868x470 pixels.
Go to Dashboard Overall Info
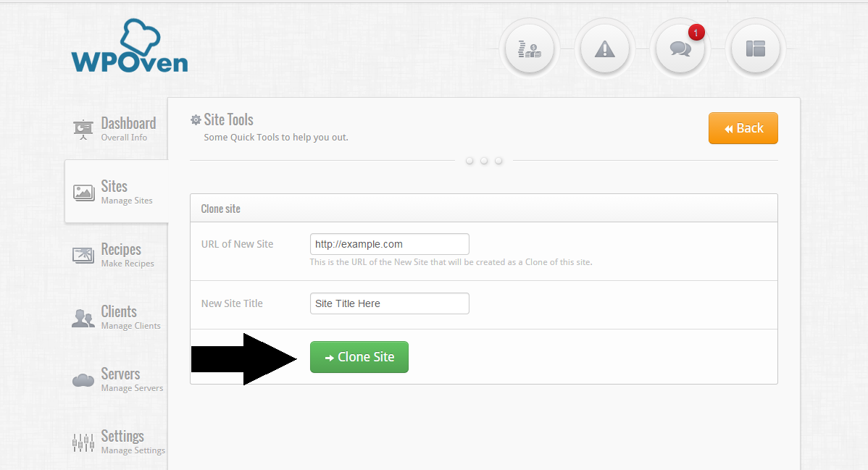(128, 129)
